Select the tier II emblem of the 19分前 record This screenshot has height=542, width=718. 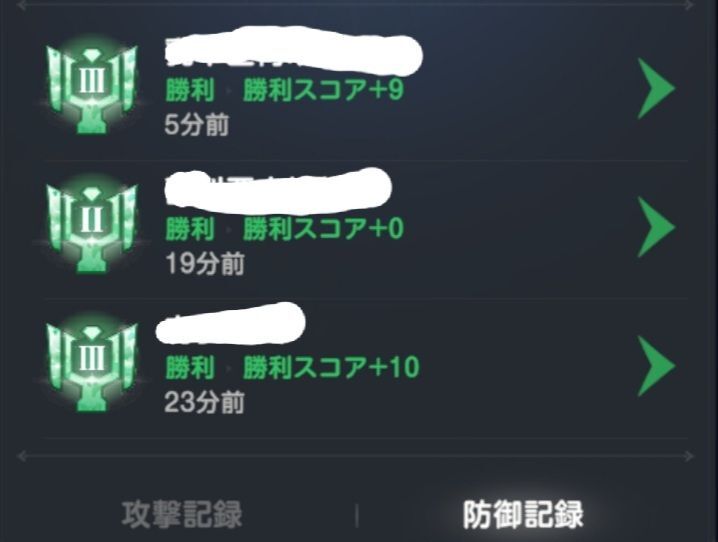tap(92, 225)
